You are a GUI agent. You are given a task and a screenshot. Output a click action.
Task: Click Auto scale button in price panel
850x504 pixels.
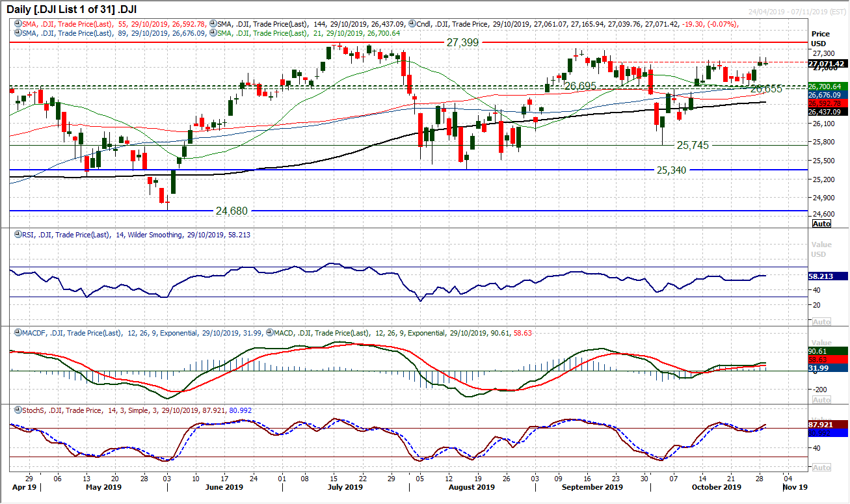coord(821,223)
